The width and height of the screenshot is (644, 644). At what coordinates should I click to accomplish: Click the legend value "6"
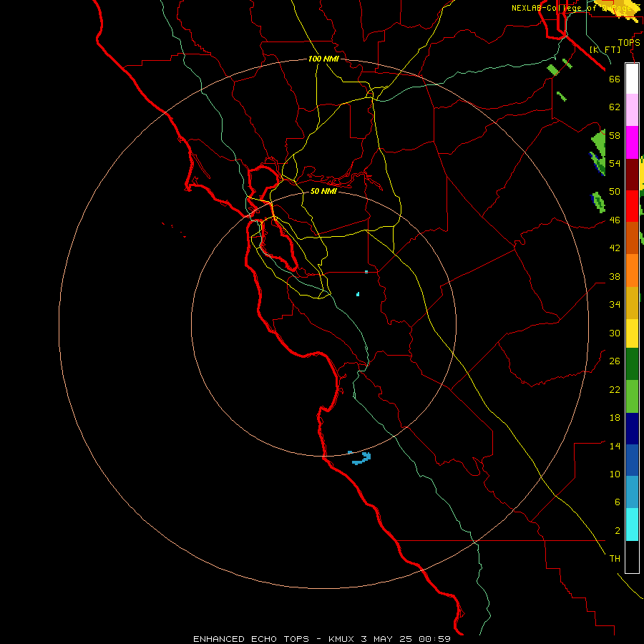coord(617,502)
